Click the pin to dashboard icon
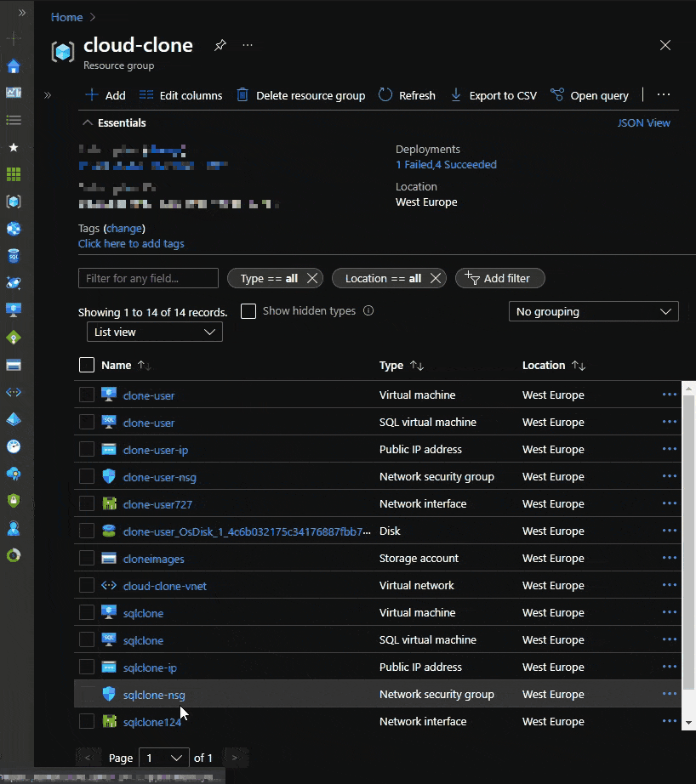Screen dimensions: 696x784 [x=220, y=46]
